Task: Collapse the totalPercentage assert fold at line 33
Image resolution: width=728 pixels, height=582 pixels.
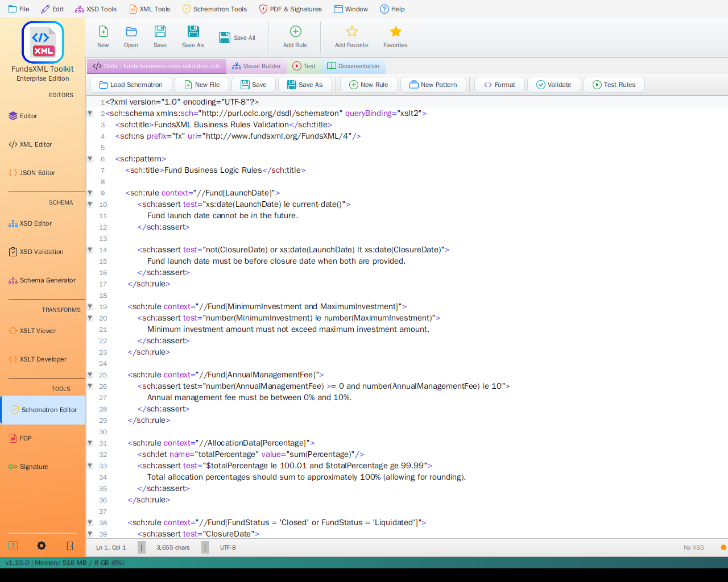Action: coord(90,465)
